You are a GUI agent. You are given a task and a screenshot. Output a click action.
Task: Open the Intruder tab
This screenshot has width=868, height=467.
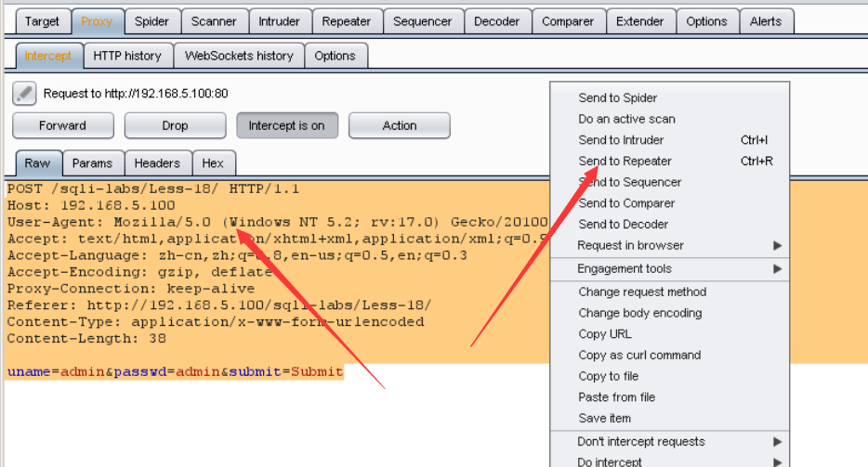[279, 21]
